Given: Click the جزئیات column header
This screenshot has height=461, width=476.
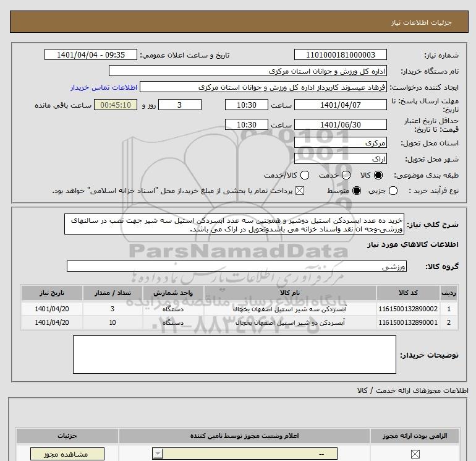Looking at the screenshot, I should 67,436.
